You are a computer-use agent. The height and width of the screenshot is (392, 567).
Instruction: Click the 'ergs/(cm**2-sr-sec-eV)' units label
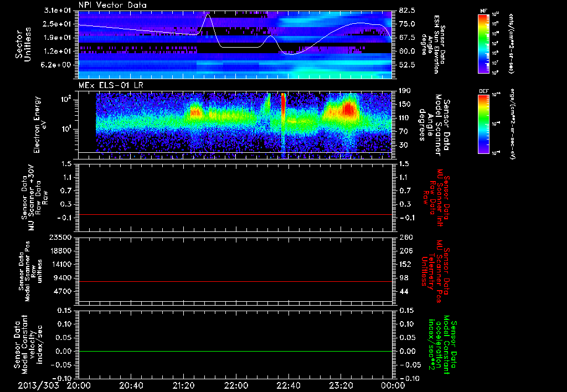(x=513, y=124)
